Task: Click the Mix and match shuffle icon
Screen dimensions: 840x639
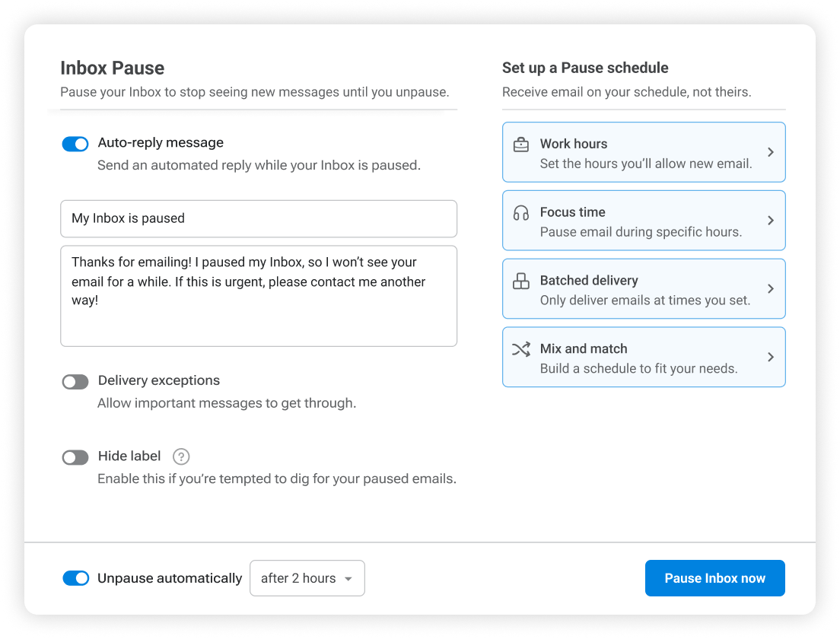Action: click(521, 348)
